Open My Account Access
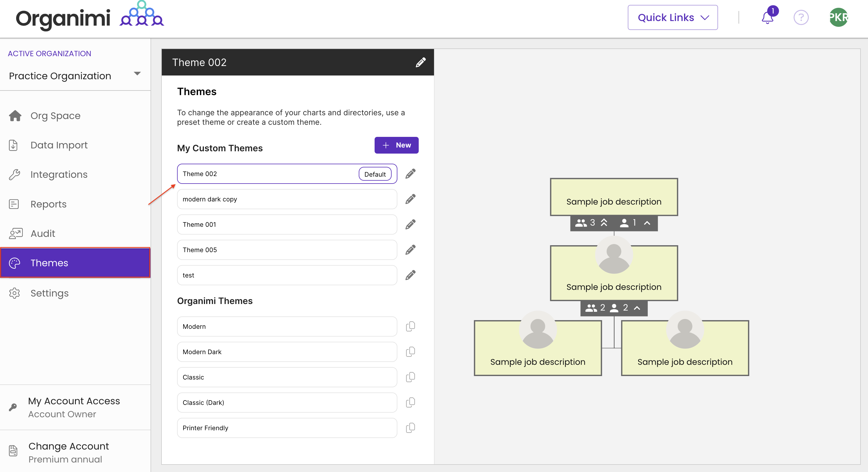The width and height of the screenshot is (868, 472). pyautogui.click(x=75, y=407)
